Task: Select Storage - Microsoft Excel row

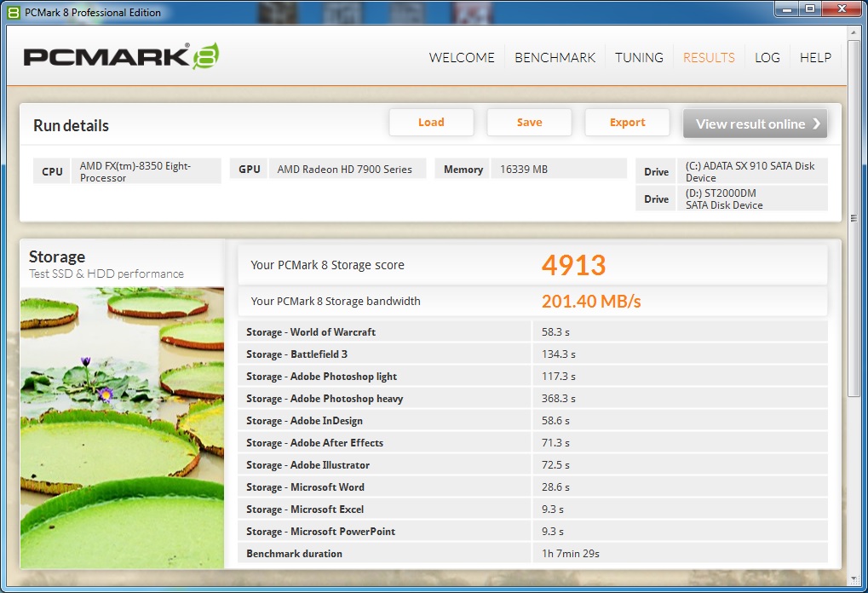Action: pos(532,509)
